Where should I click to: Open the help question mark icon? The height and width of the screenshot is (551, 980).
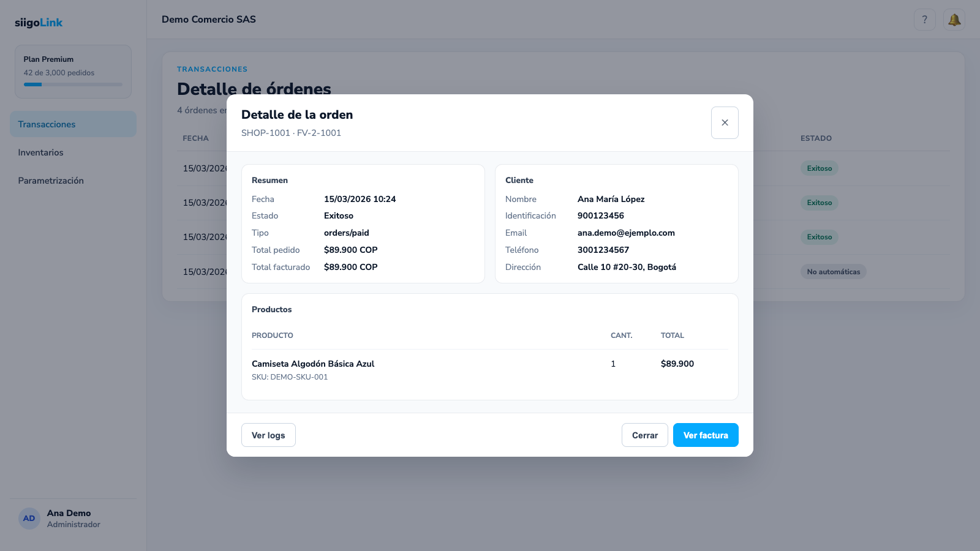coord(925,20)
